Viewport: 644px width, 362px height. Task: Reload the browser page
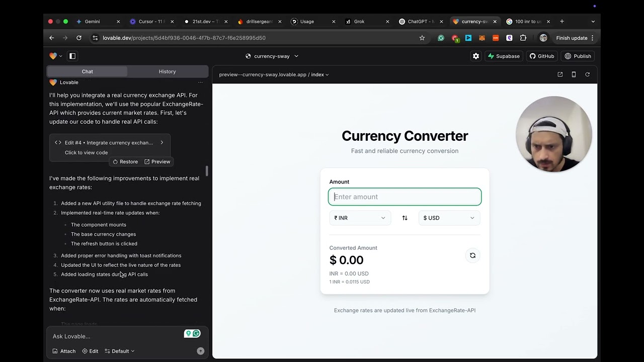coord(79,38)
